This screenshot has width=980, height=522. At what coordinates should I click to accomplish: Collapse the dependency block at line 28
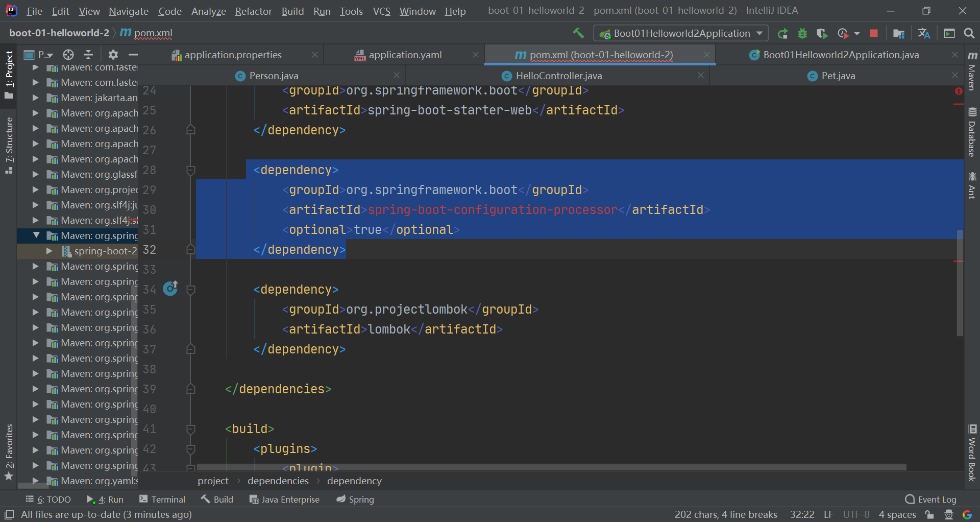coord(191,170)
